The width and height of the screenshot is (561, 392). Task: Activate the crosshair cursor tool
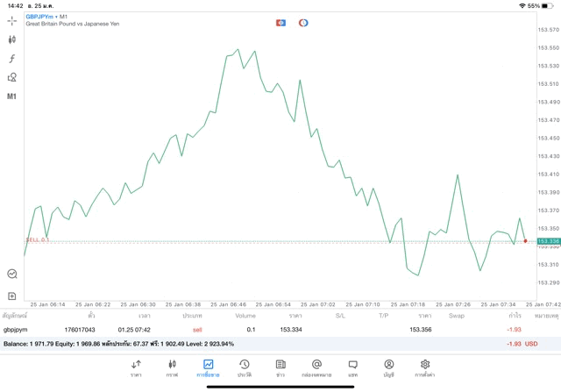[x=12, y=20]
